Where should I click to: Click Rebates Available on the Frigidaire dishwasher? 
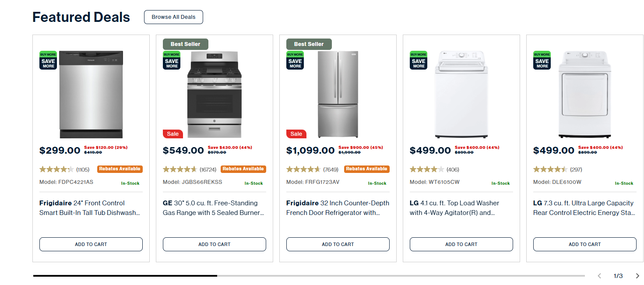120,169
